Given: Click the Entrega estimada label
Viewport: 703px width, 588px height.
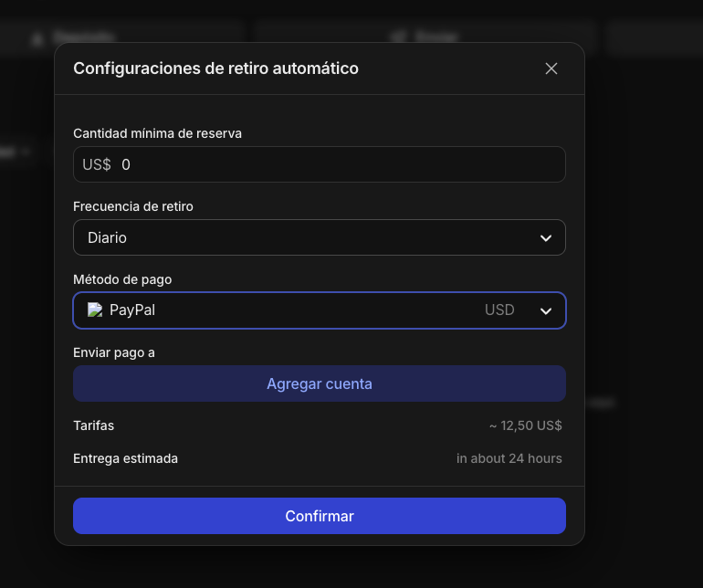Looking at the screenshot, I should [126, 458].
